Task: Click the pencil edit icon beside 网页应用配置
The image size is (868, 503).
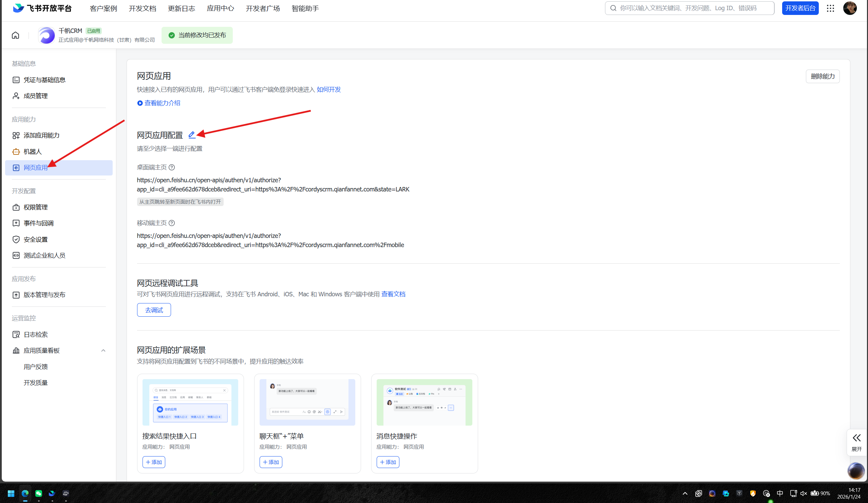Action: (191, 135)
